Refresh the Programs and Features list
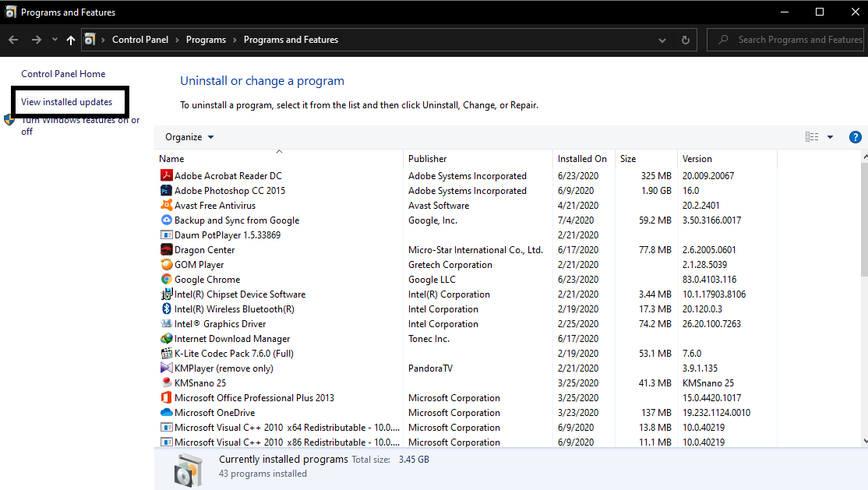 pos(686,40)
